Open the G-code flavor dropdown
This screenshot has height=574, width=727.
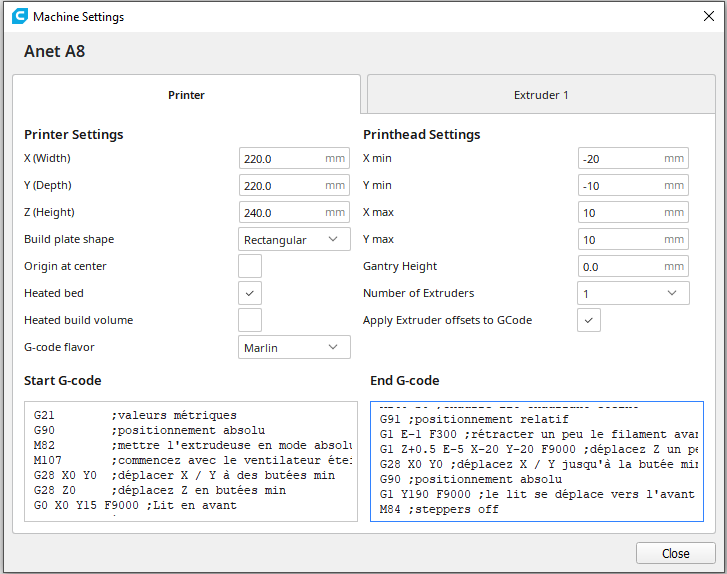294,347
